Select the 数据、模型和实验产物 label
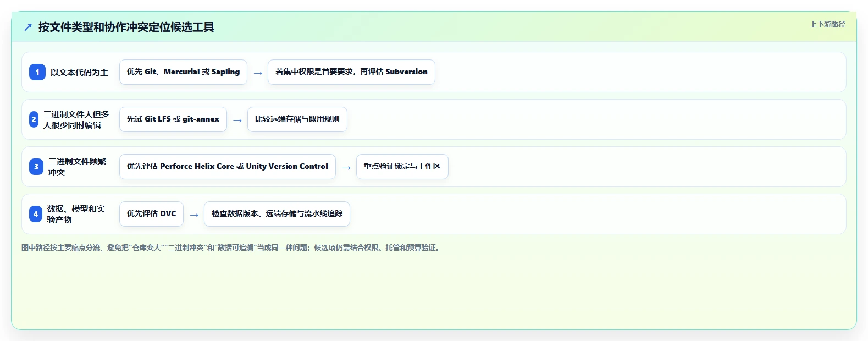 tap(76, 214)
